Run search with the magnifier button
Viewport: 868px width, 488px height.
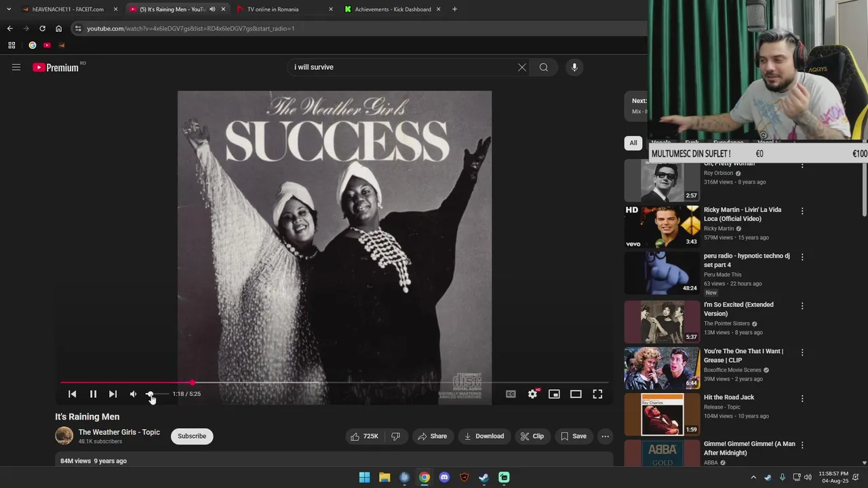[544, 67]
